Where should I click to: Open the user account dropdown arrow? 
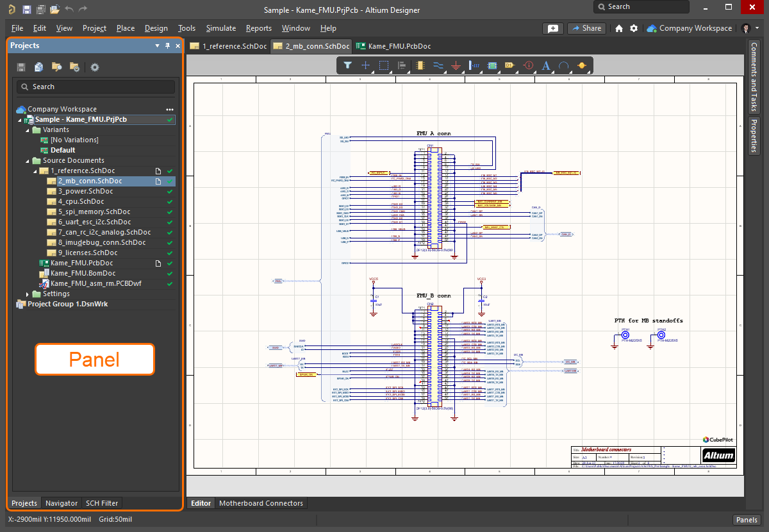point(757,28)
